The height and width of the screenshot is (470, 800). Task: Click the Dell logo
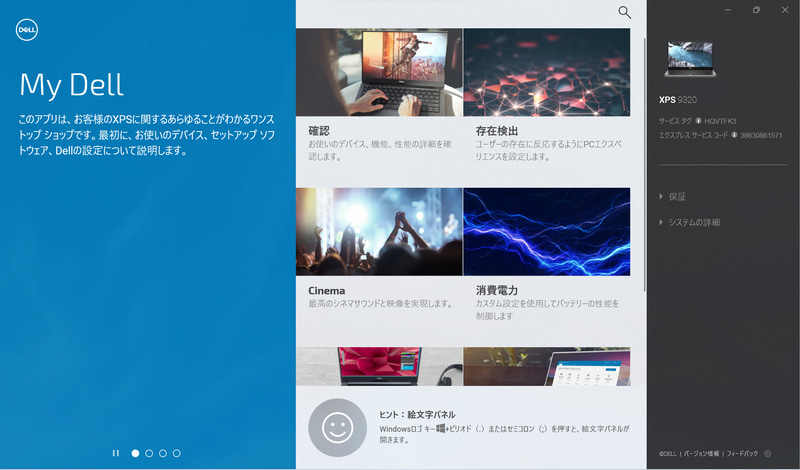27,30
